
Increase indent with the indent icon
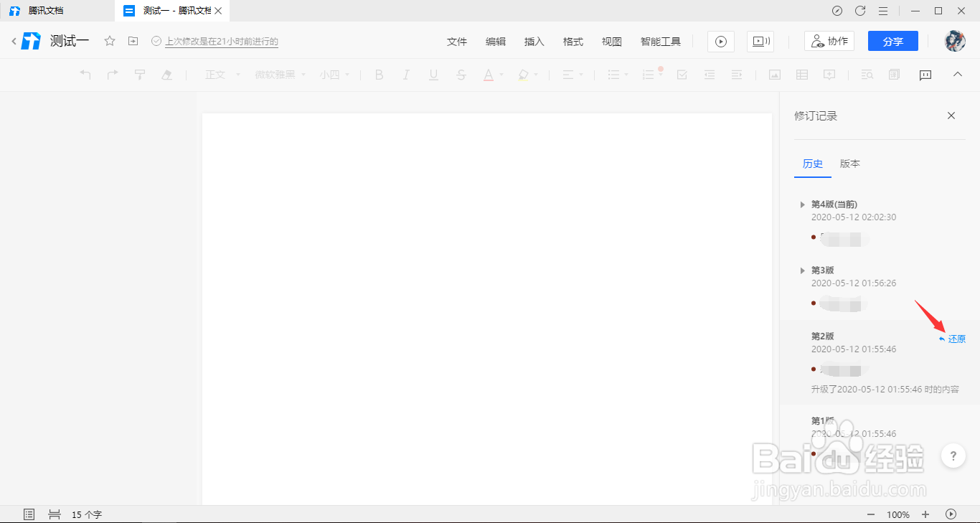[x=736, y=75]
